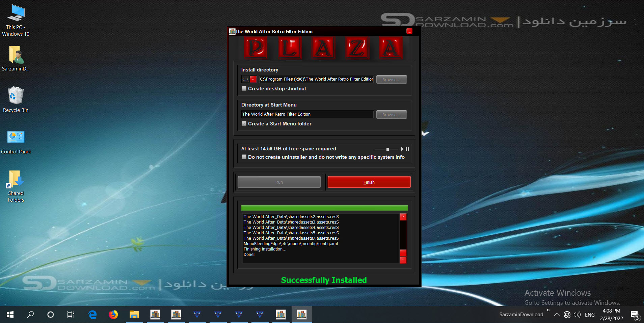Open the Windows Start menu

10,315
